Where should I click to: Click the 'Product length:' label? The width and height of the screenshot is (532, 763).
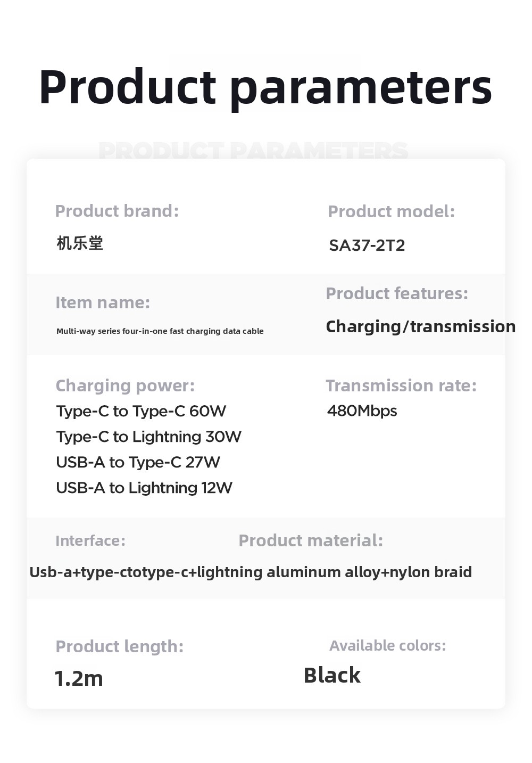tap(120, 646)
